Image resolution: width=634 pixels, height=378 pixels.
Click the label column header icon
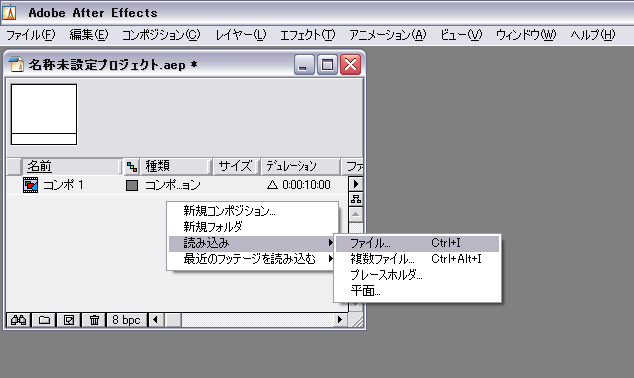tap(132, 166)
